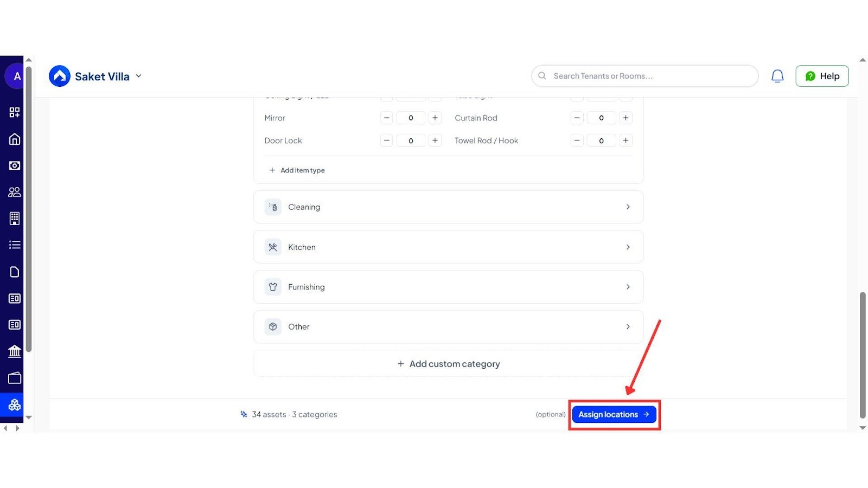Expand the Furnishing category
Screen dimensions: 868x488
click(448, 287)
